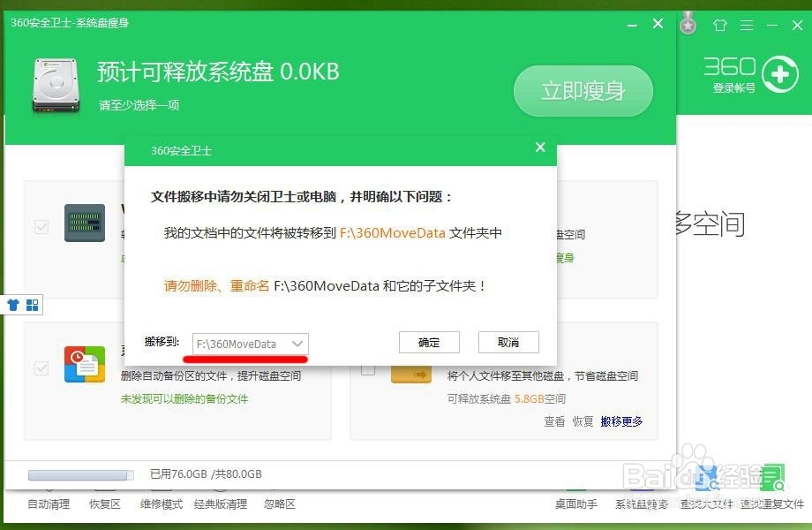Click the yellow folder move icon
The image size is (812, 530).
pos(411,374)
